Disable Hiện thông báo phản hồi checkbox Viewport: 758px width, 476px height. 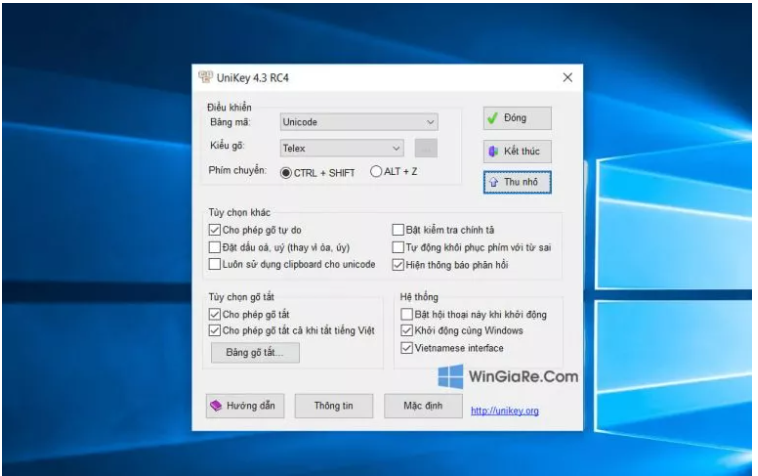(398, 264)
